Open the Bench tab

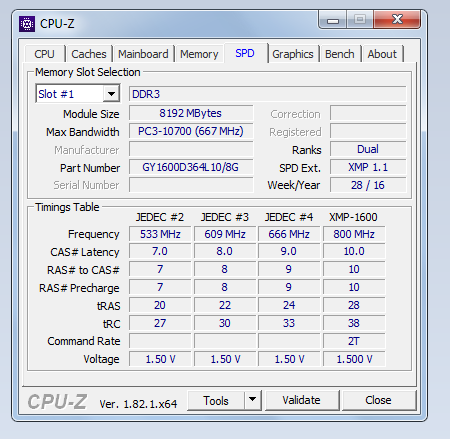pyautogui.click(x=340, y=54)
